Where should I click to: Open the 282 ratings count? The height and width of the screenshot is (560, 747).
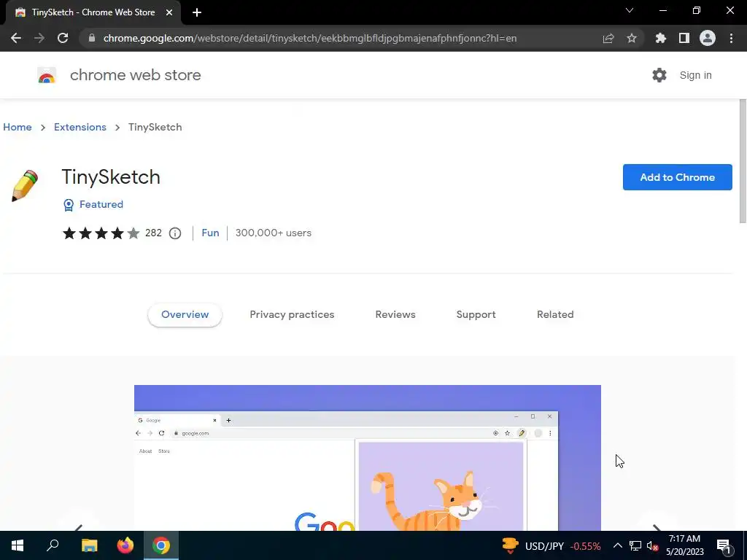[x=153, y=233]
